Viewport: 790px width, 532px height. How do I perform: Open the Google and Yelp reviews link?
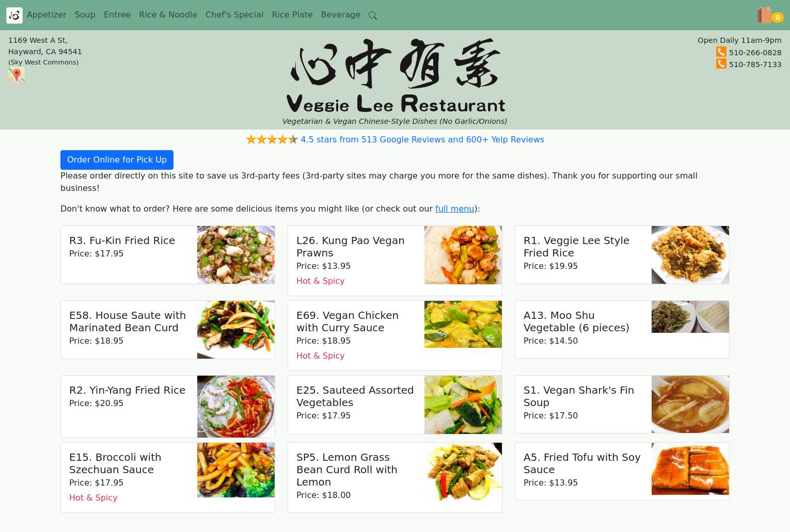(x=422, y=139)
